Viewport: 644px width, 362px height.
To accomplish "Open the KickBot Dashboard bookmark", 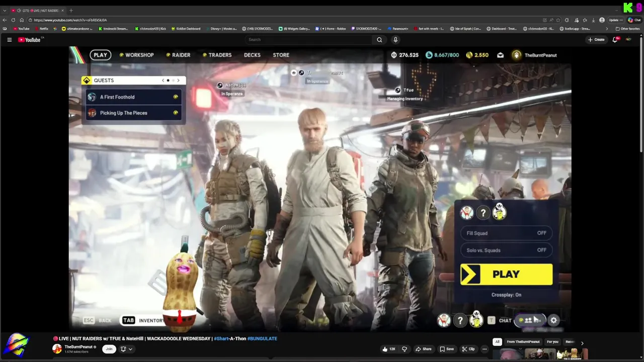I will pyautogui.click(x=186, y=29).
